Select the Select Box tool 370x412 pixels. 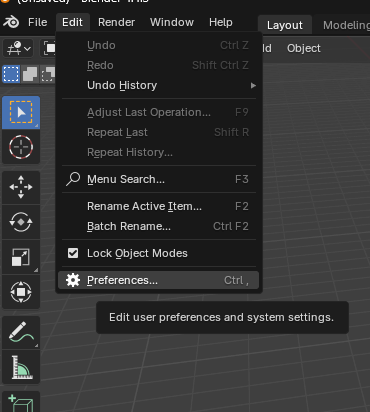click(21, 112)
